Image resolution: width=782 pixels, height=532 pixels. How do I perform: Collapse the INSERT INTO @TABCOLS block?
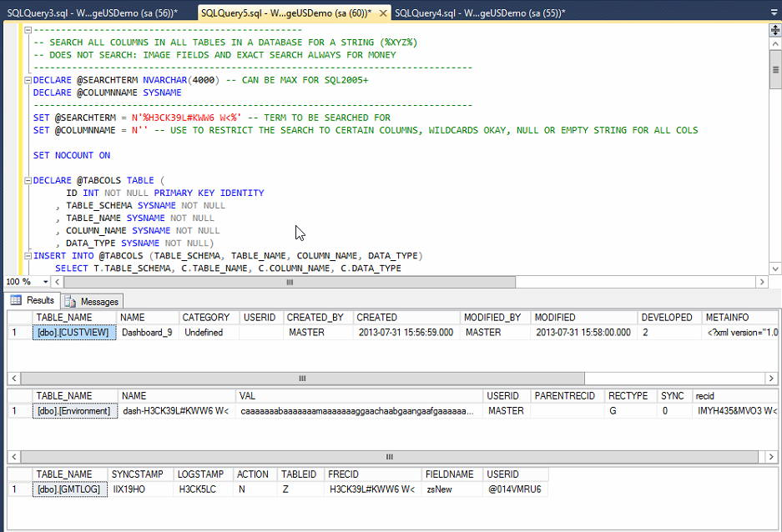click(x=28, y=256)
